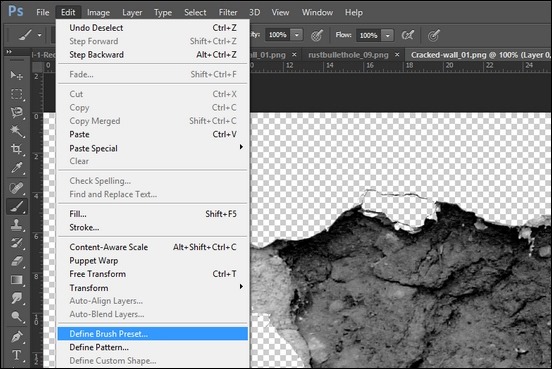Choose Free Transform
The image size is (552, 369).
[x=153, y=274]
